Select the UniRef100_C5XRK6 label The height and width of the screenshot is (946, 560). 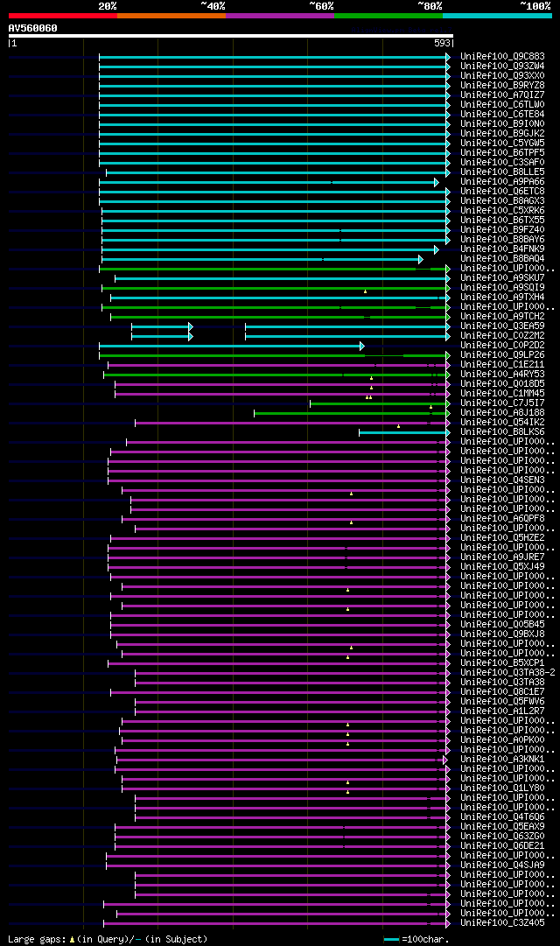[x=502, y=211]
